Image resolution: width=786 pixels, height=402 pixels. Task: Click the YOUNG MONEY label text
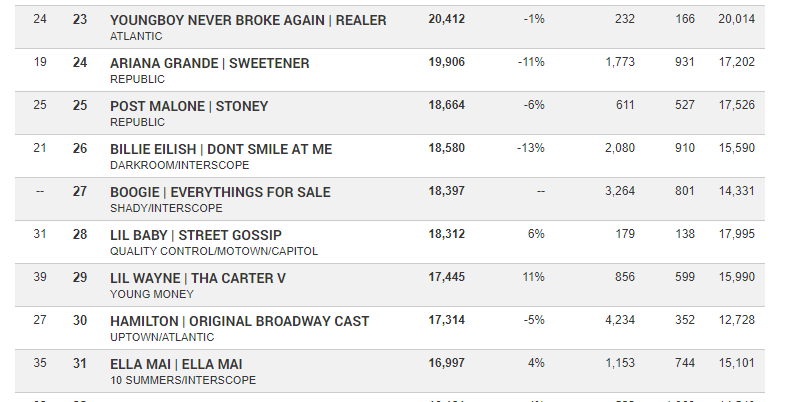[152, 294]
